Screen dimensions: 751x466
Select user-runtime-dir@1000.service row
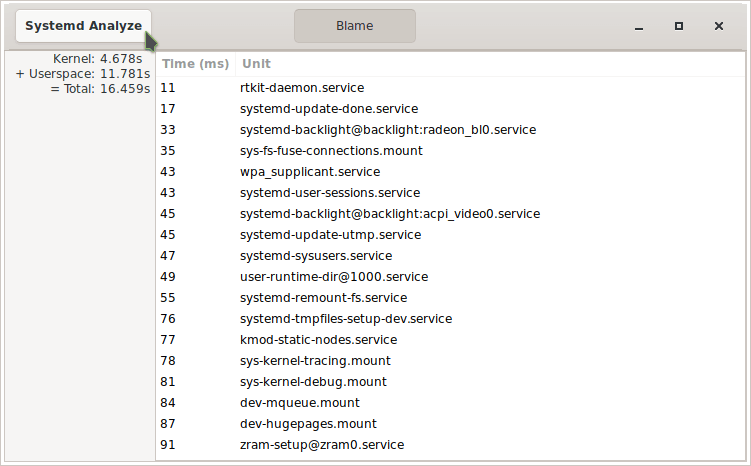coord(450,277)
